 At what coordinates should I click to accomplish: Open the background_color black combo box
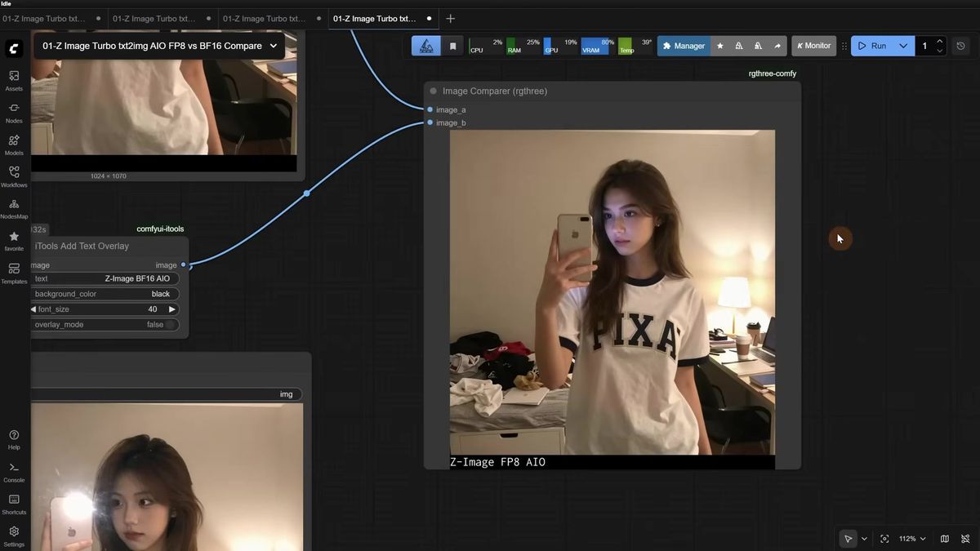click(x=105, y=294)
